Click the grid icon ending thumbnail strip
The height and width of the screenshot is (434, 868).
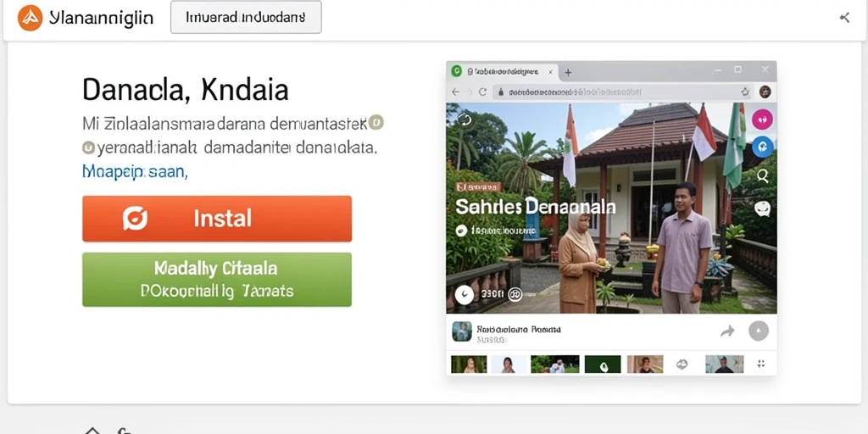tap(760, 364)
